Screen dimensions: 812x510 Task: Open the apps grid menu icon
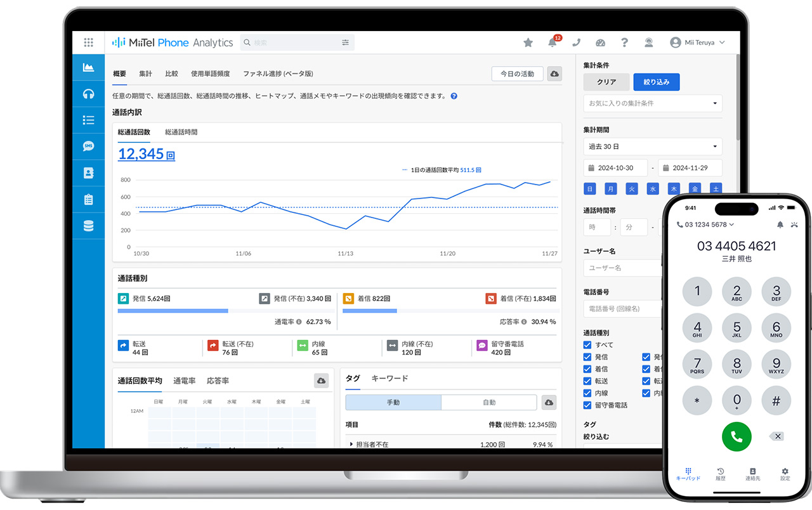88,43
